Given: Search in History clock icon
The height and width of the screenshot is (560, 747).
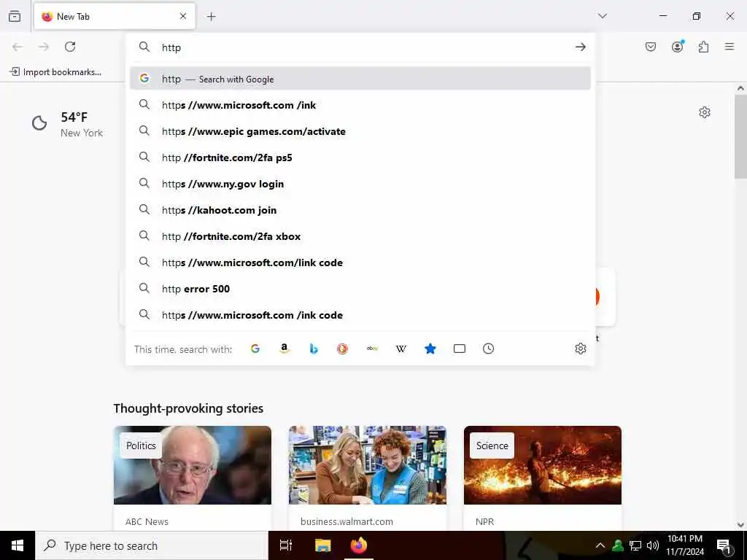Looking at the screenshot, I should click(x=488, y=349).
